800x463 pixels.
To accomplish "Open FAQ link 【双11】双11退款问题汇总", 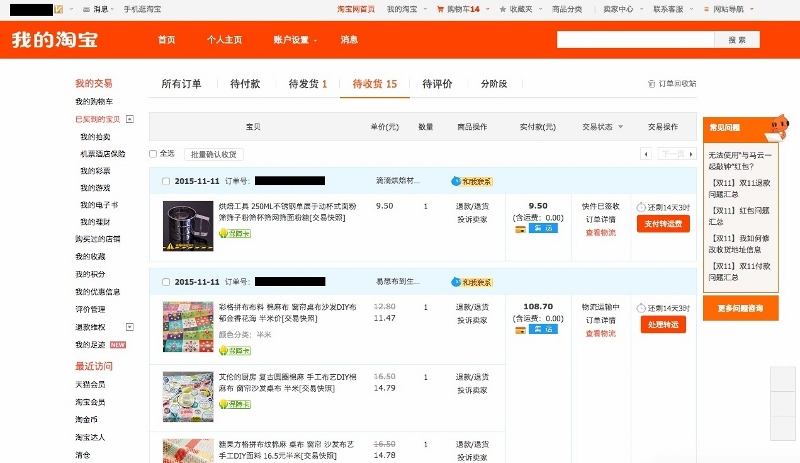I will pos(739,188).
